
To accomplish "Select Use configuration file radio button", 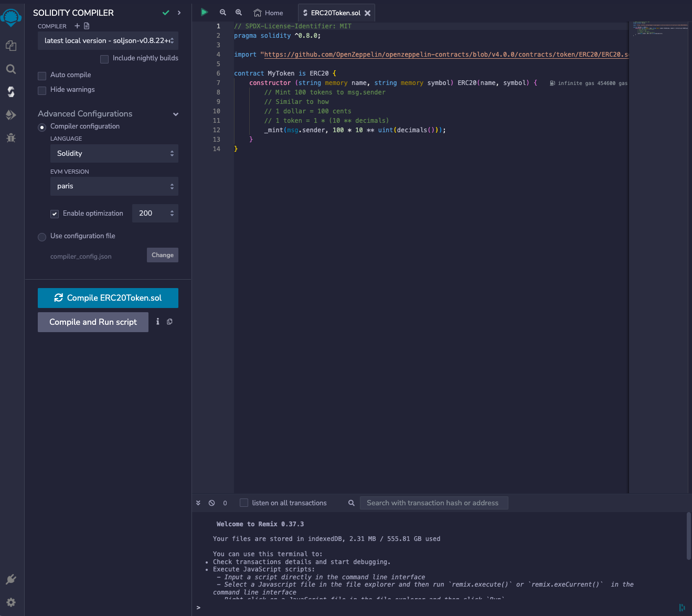I will (x=42, y=237).
